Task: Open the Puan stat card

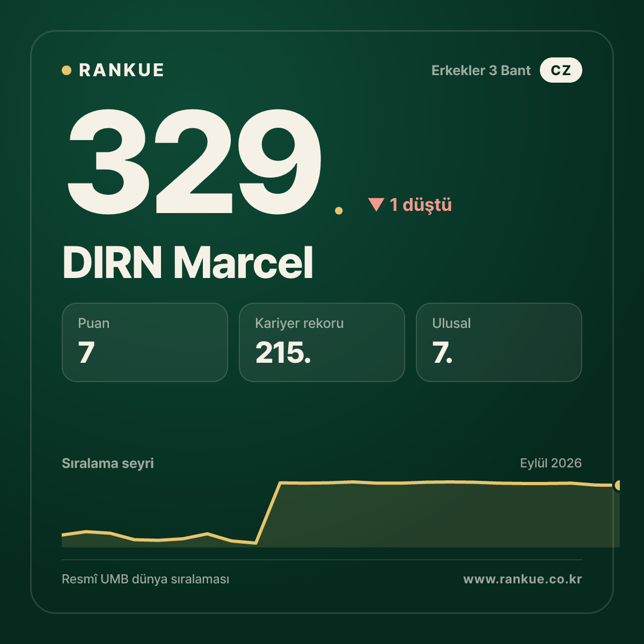Action: tap(145, 342)
